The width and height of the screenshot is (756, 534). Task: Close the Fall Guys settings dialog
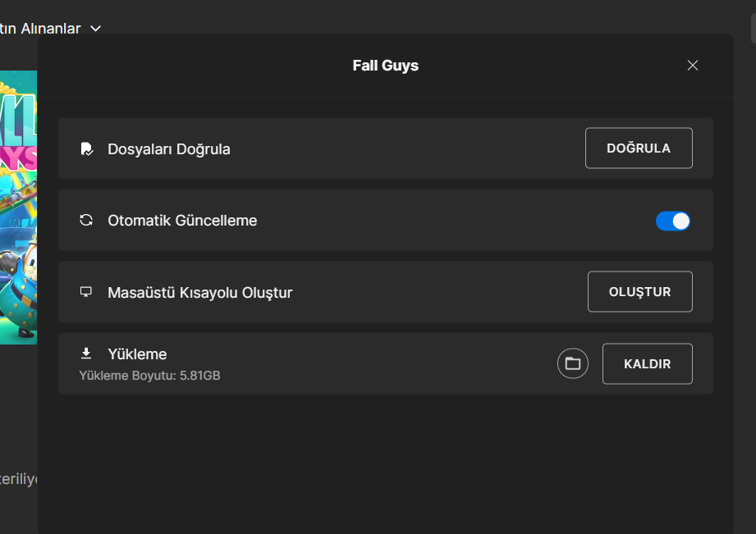(x=693, y=66)
